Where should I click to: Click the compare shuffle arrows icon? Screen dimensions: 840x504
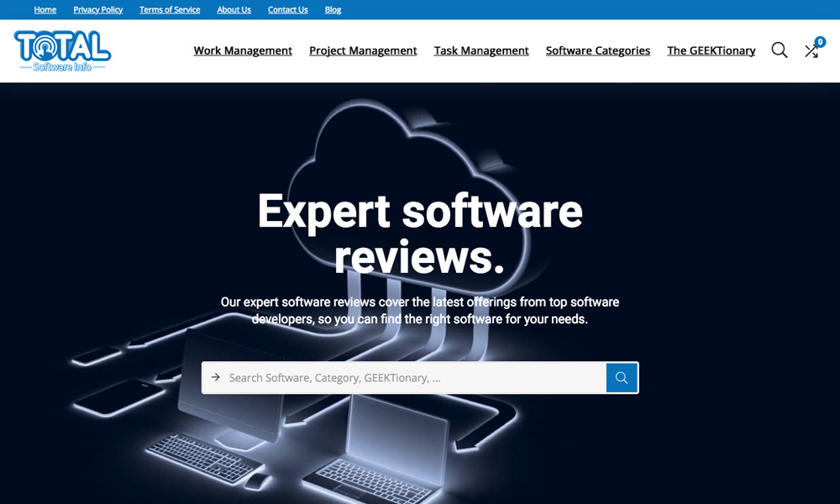pyautogui.click(x=811, y=52)
